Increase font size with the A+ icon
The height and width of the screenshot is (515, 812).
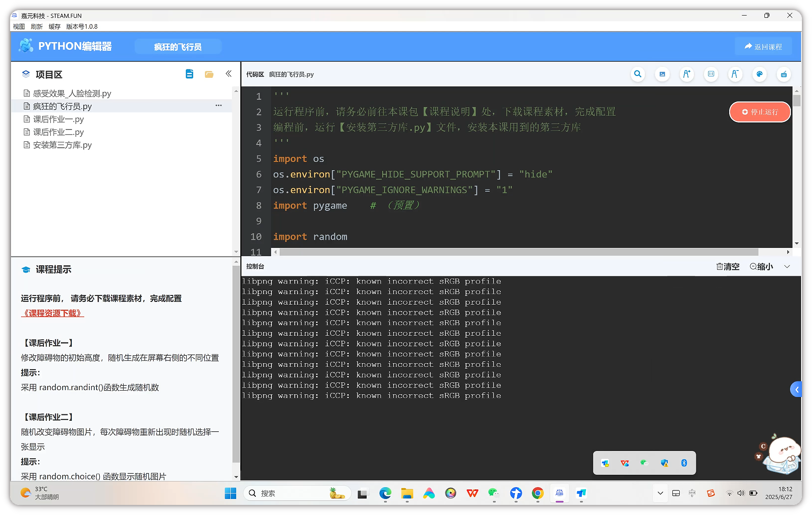pos(686,74)
